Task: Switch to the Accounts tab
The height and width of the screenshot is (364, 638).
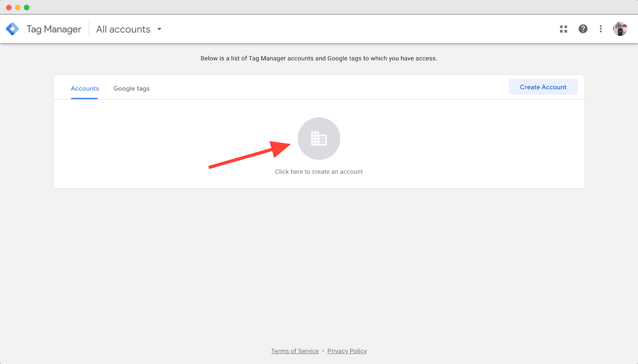Action: click(x=85, y=89)
